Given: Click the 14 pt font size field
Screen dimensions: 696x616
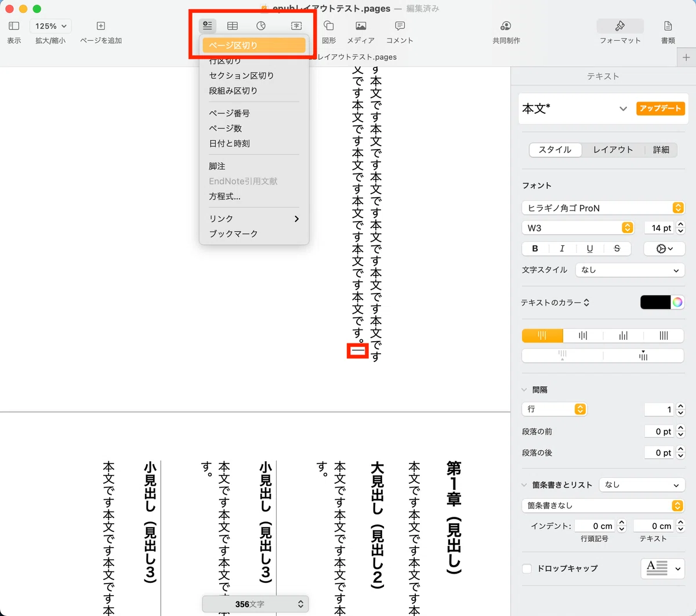Looking at the screenshot, I should click(x=660, y=228).
